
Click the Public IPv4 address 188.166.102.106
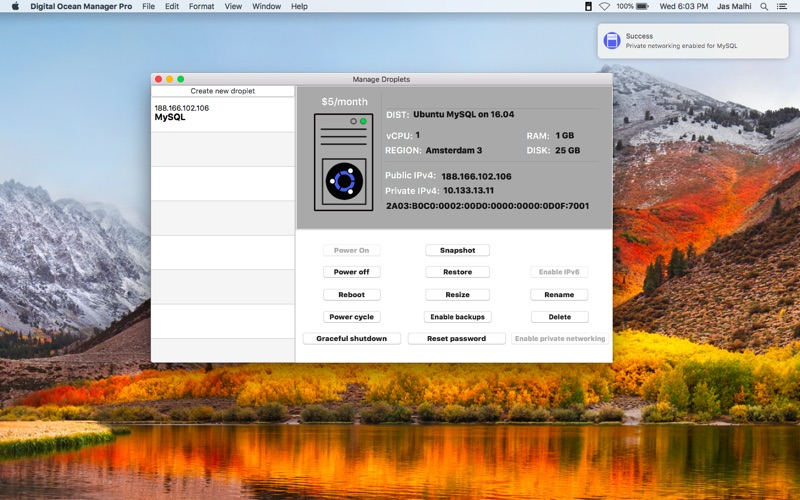point(476,177)
